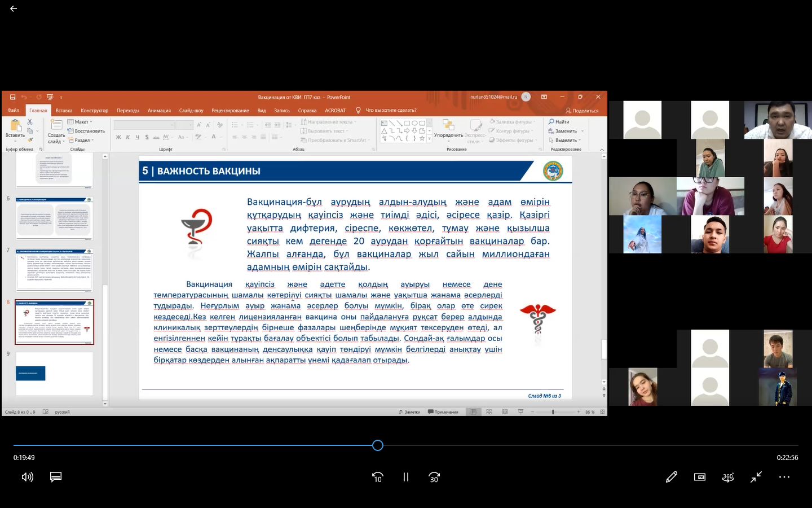The height and width of the screenshot is (508, 812).
Task: Select the slide 9 thumbnail
Action: pos(55,374)
